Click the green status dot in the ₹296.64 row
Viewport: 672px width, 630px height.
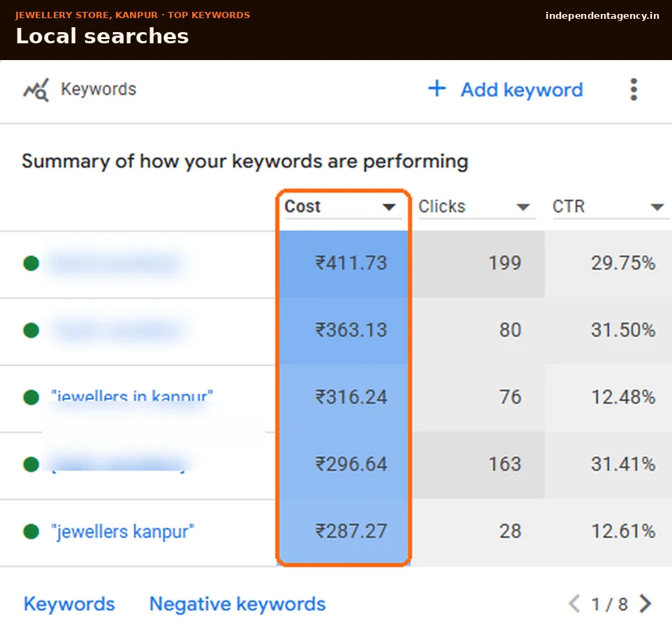pos(31,464)
